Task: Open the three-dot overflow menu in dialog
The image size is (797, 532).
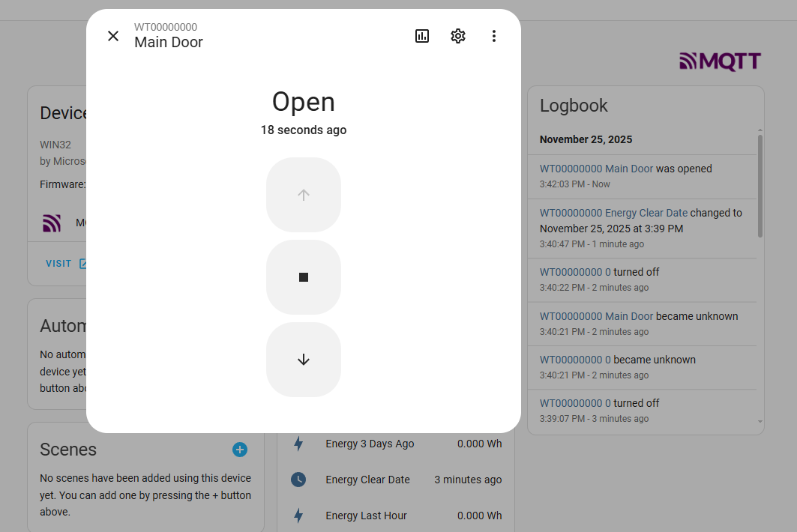Action: click(493, 36)
